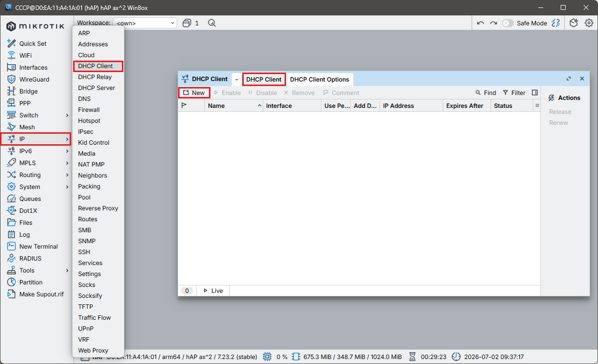The height and width of the screenshot is (364, 598).
Task: Choose Addresses from IP menu
Action: [93, 44]
